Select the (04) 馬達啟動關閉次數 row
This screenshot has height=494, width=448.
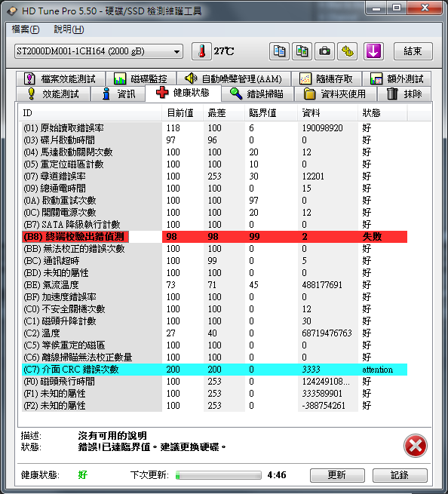pyautogui.click(x=214, y=152)
